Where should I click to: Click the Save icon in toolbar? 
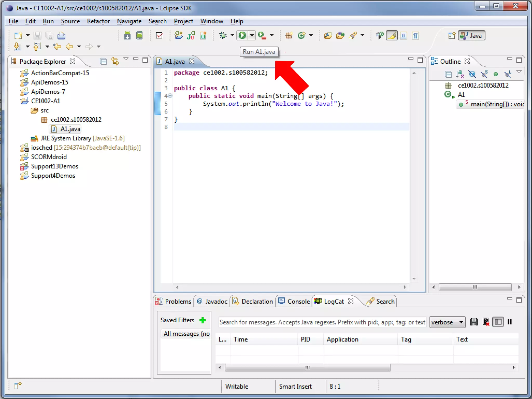point(37,35)
